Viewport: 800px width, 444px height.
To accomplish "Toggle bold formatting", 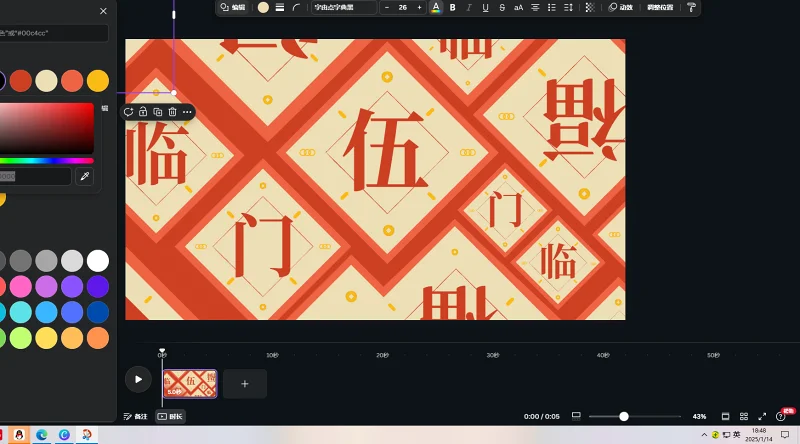I will click(x=453, y=7).
